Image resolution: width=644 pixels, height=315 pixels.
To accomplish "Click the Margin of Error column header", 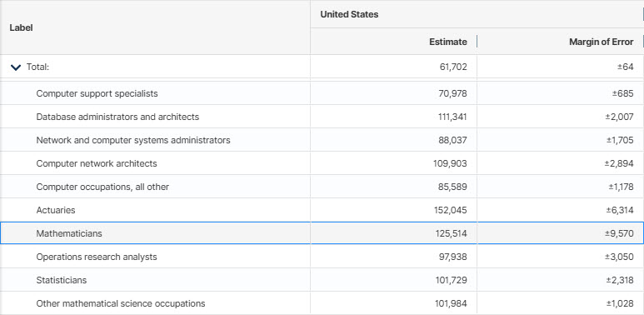I will (x=602, y=42).
